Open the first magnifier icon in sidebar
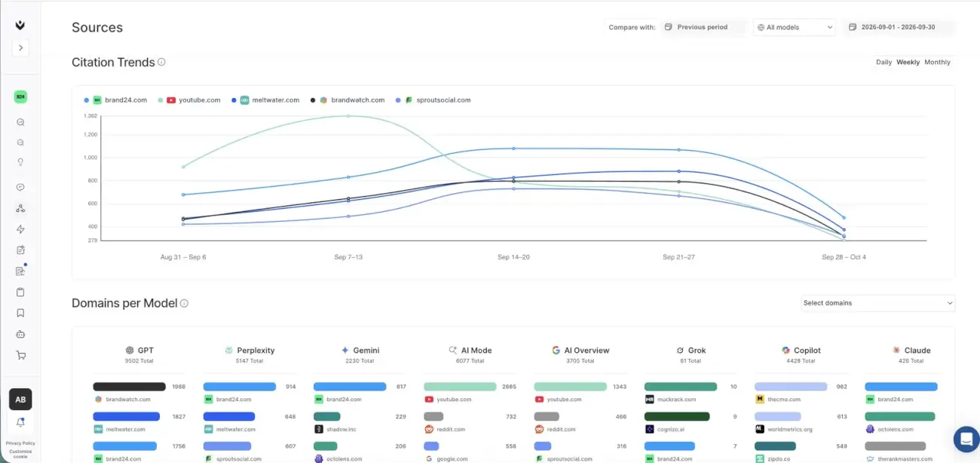This screenshot has height=463, width=980. [20, 122]
